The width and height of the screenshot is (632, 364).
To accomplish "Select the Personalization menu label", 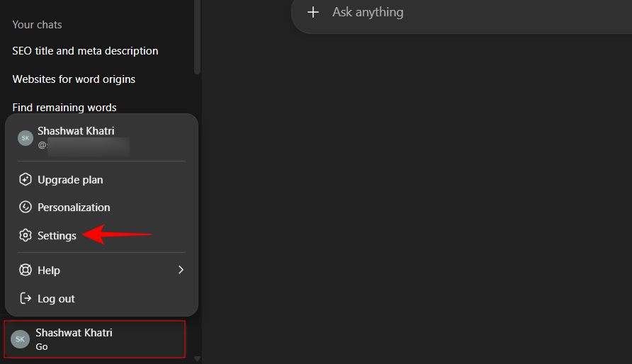I will (74, 207).
